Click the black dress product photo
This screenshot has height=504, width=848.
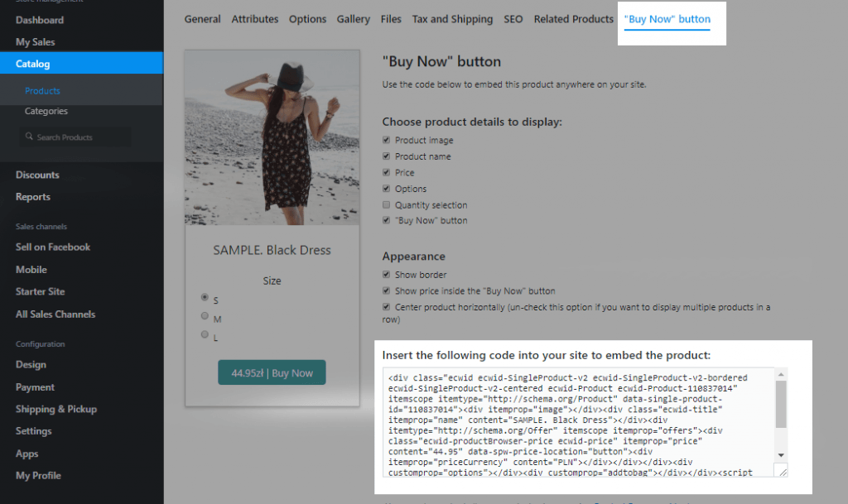point(272,137)
